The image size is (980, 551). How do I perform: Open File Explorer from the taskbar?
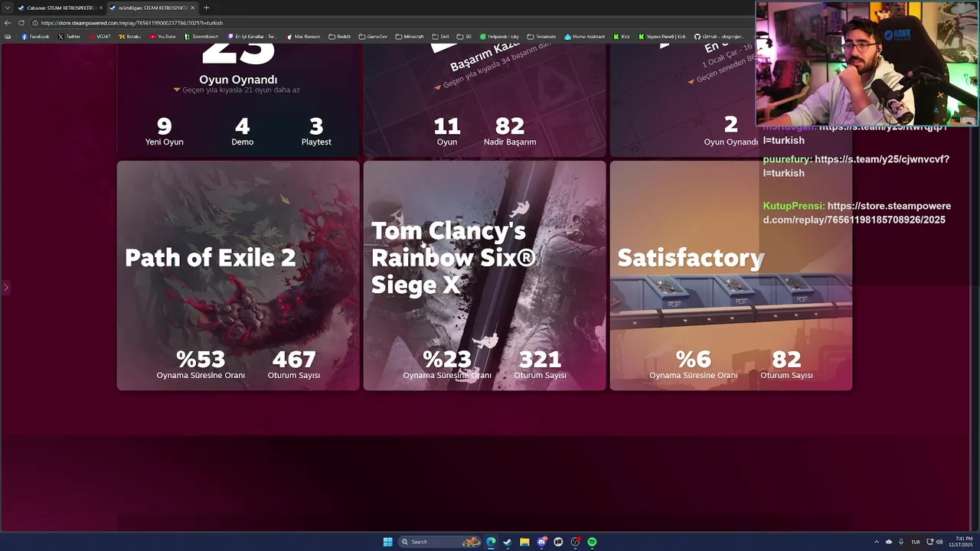[524, 542]
